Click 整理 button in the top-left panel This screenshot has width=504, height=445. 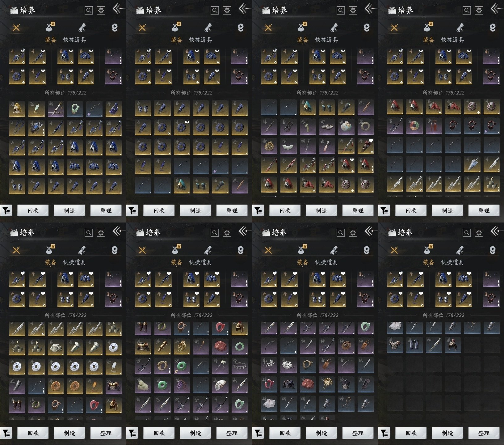[x=106, y=210]
